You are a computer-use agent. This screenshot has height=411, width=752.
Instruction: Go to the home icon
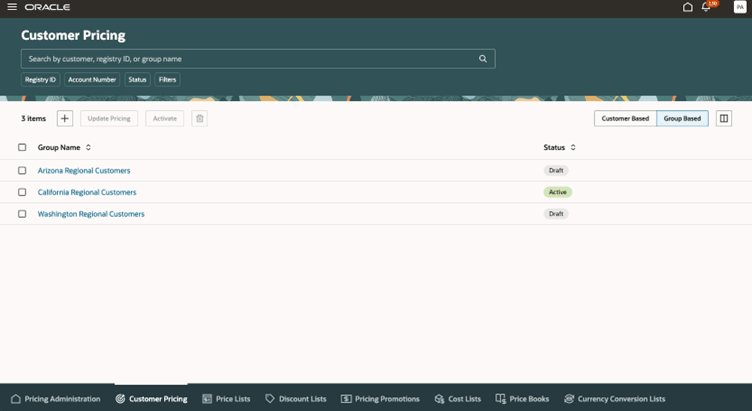pos(688,7)
